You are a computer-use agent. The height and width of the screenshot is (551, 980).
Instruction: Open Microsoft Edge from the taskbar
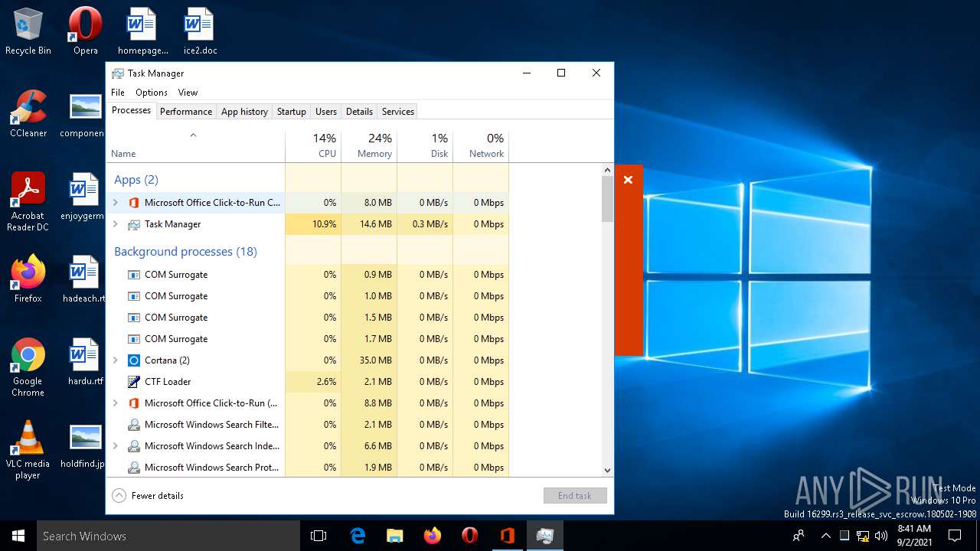coord(358,536)
